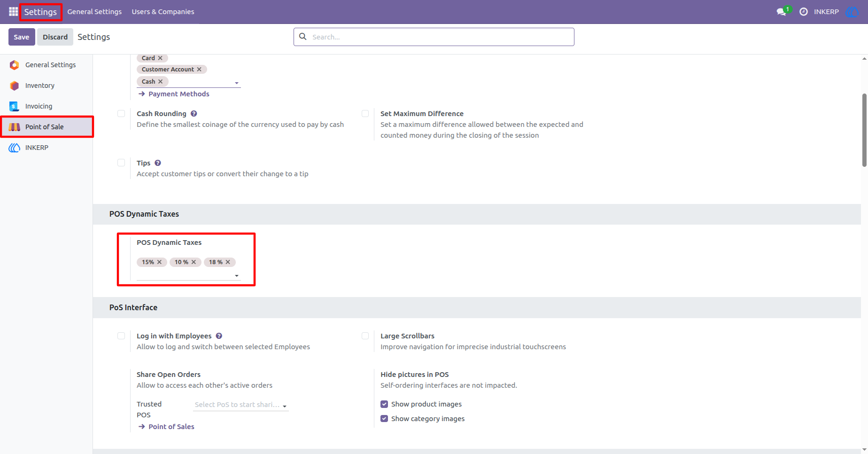
Task: Click the Settings app title
Action: click(40, 12)
